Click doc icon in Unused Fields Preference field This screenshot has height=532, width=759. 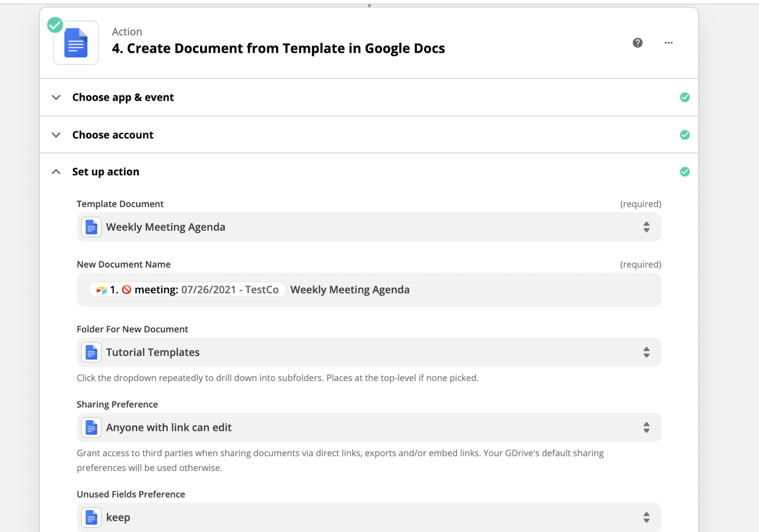click(91, 517)
